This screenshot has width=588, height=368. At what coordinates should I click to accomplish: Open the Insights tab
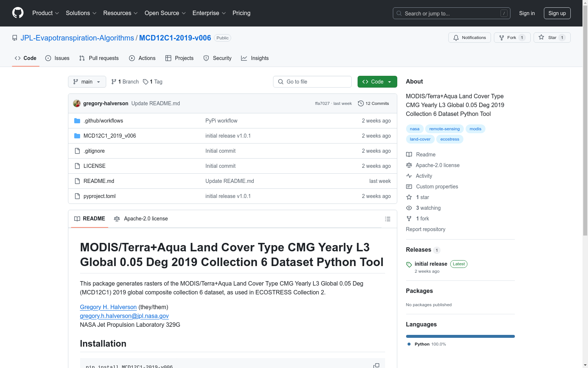coord(255,58)
